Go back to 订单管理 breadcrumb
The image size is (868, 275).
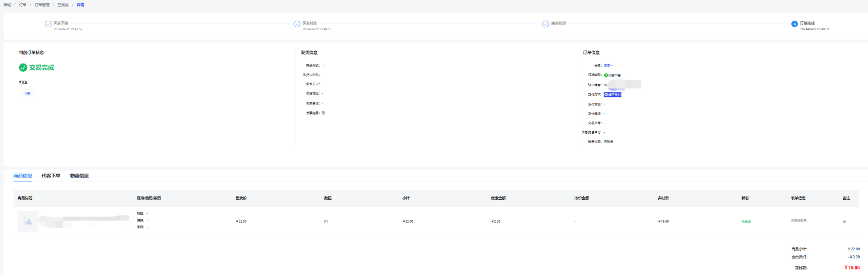click(x=42, y=5)
